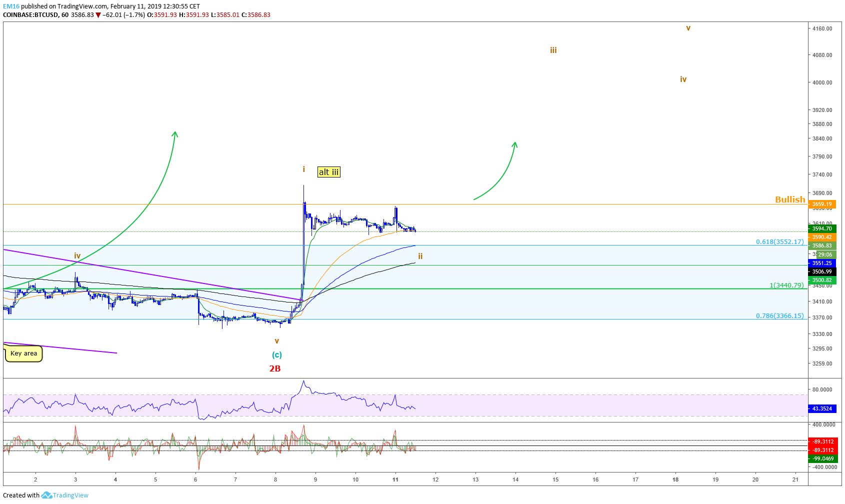Click date 11 on the time axis

[x=395, y=479]
